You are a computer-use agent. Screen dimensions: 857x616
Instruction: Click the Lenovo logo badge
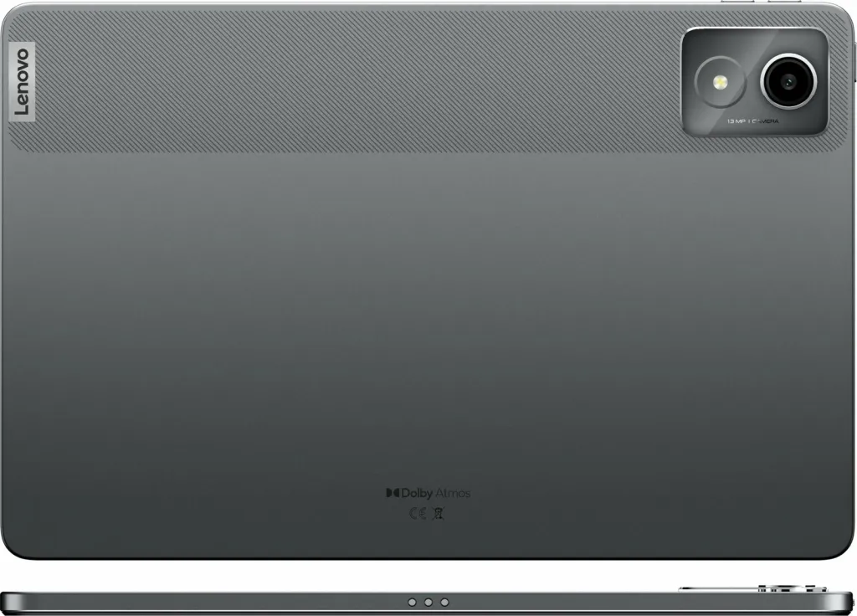click(22, 81)
